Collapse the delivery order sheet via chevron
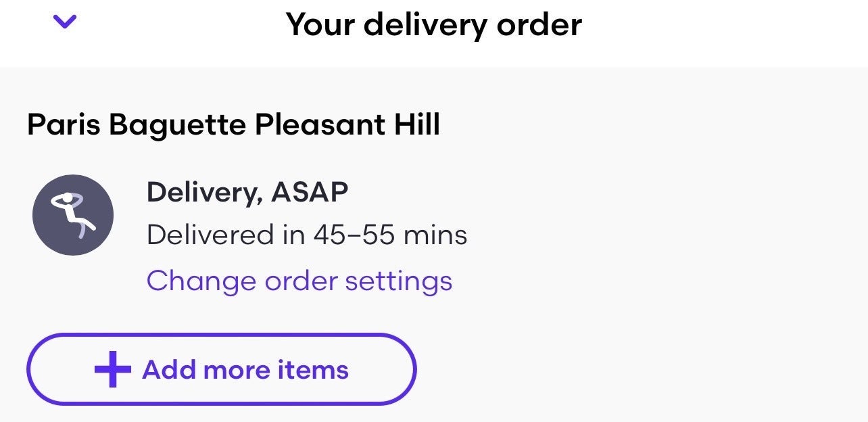Image resolution: width=868 pixels, height=422 pixels. 64,22
